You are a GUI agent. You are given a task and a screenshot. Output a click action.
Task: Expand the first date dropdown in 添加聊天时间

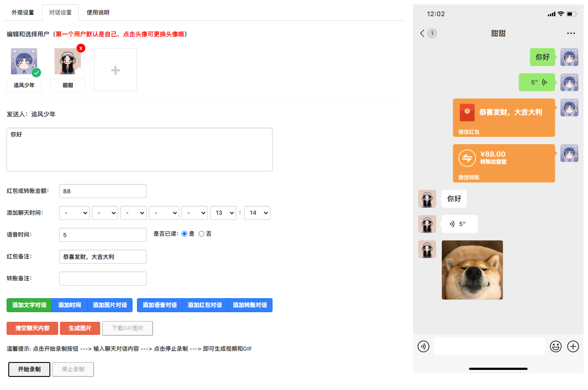click(x=74, y=213)
